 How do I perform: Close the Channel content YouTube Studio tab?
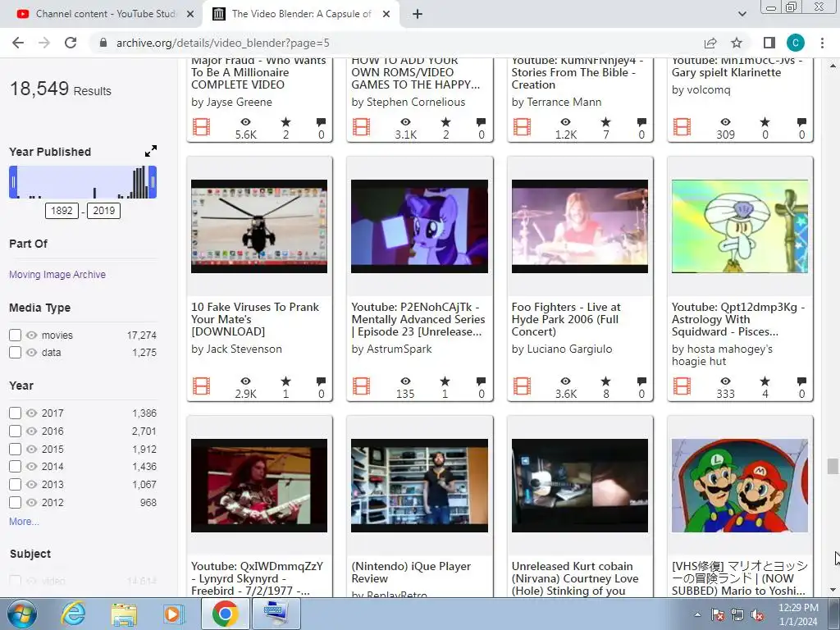tap(189, 14)
